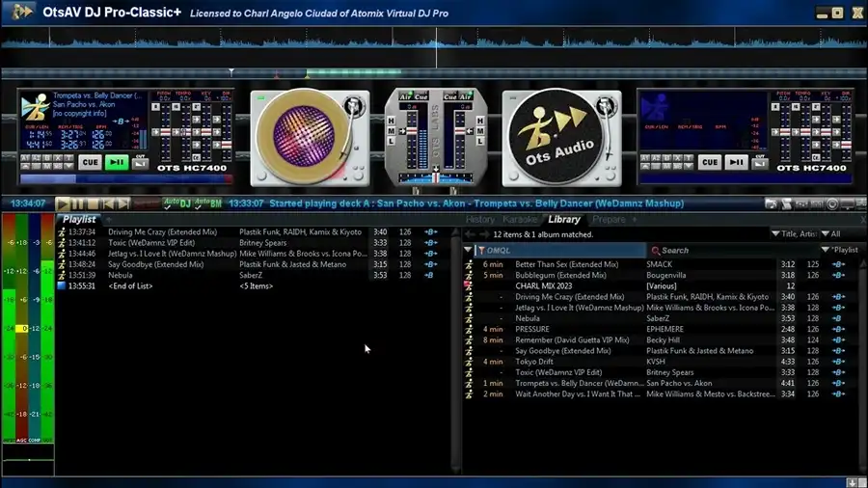Toggle right mixer H equalizer button
868x488 pixels.
[480, 121]
